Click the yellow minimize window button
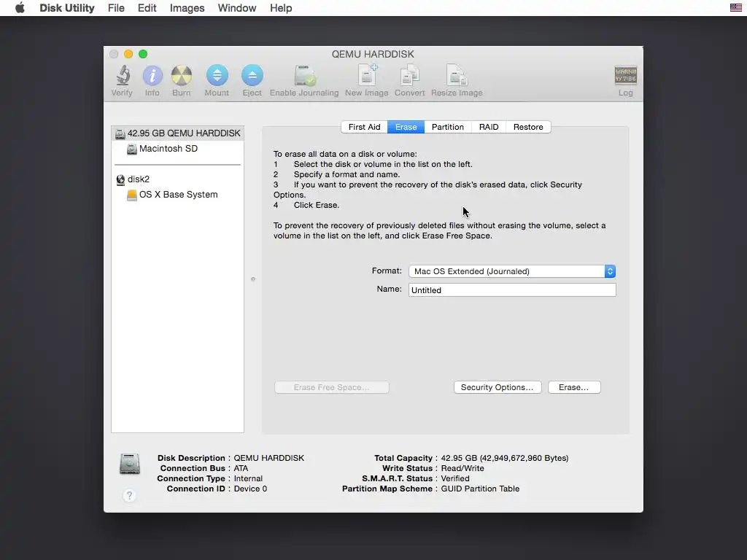Viewport: 747px width, 560px height. (128, 54)
